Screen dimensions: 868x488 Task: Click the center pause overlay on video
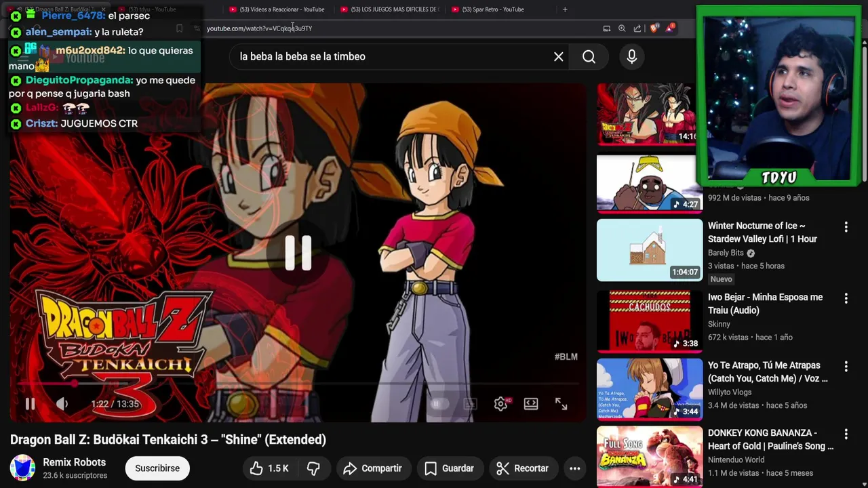[298, 253]
